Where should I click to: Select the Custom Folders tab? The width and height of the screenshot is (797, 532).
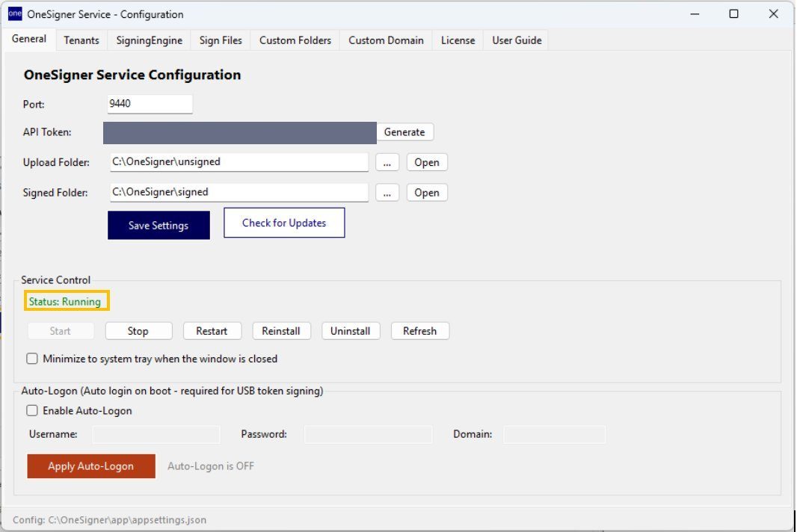click(x=295, y=40)
